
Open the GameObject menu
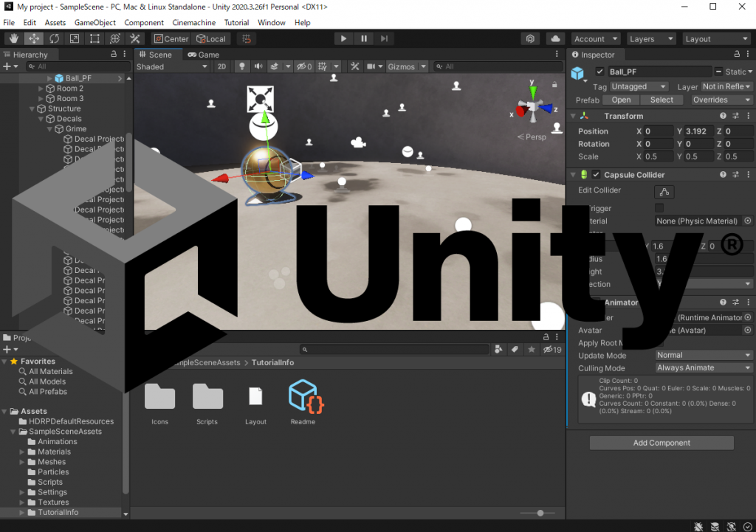(95, 23)
